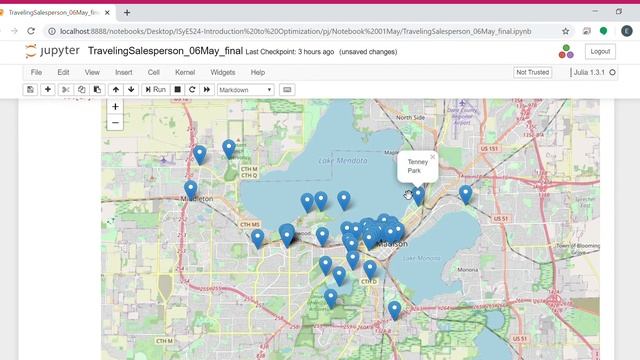Screen dimensions: 640x360
Task: Open the File menu
Action: coord(36,72)
